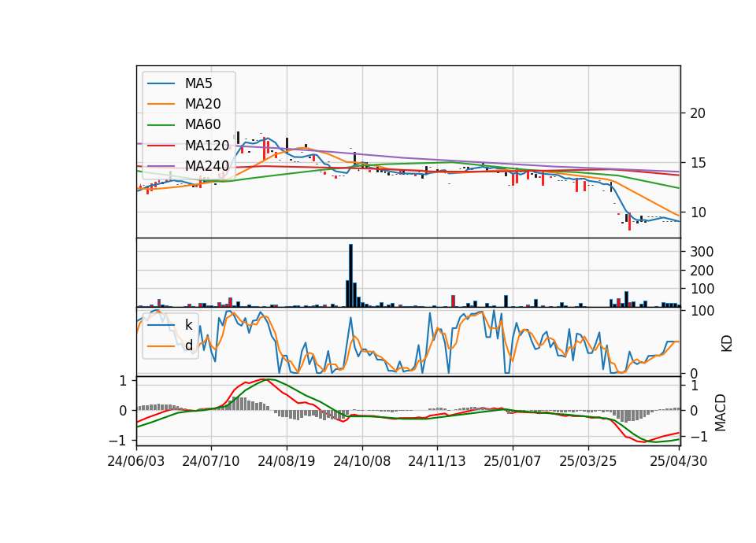Click the 24/06/03 date axis label
The height and width of the screenshot is (543, 756).
(x=136, y=462)
